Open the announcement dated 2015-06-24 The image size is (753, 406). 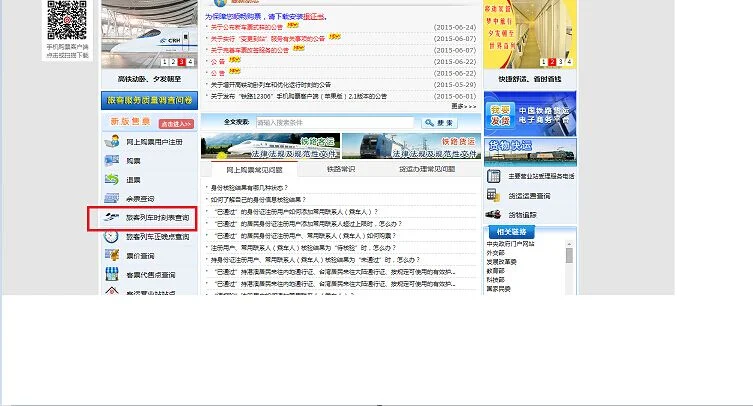[x=246, y=27]
